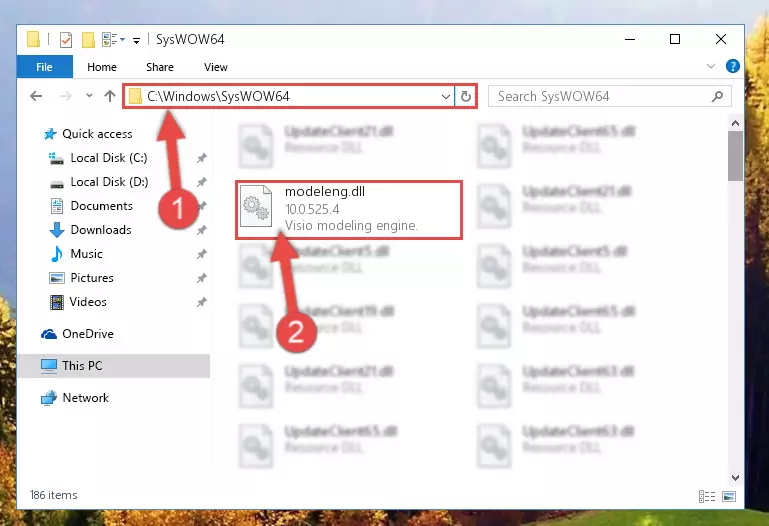This screenshot has width=769, height=526.
Task: Click the pin icon next to Downloads
Action: tap(202, 230)
